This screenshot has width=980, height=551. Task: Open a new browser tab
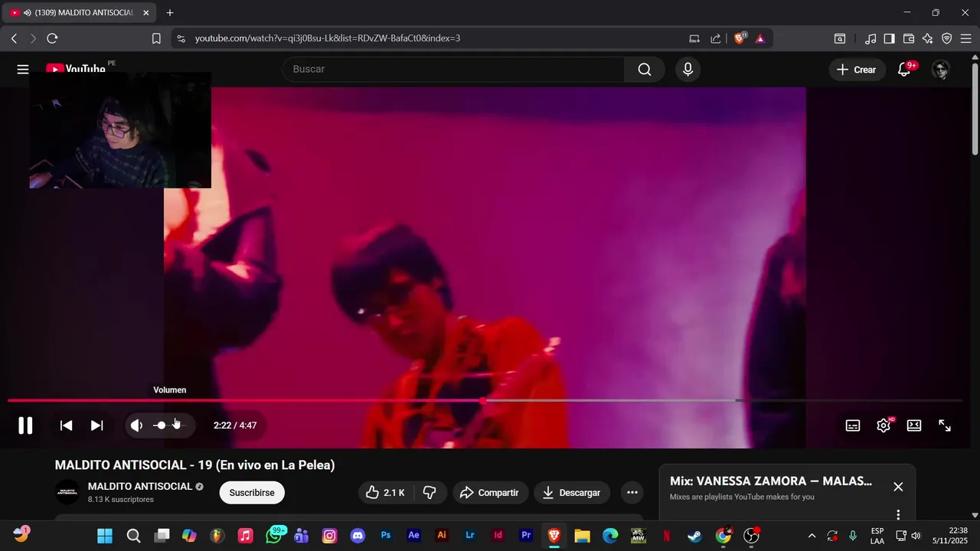[170, 13]
